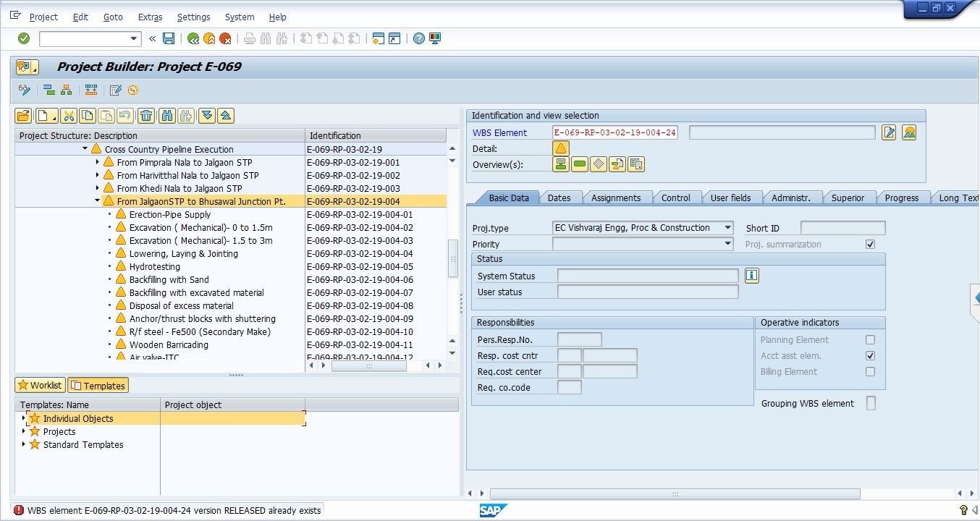Switch to the Assignments tab

[615, 198]
